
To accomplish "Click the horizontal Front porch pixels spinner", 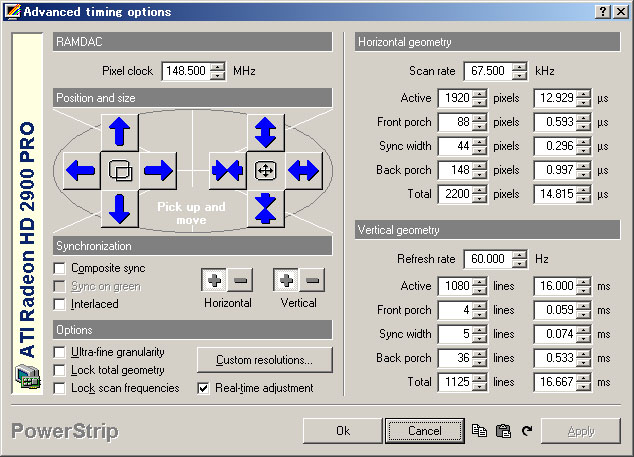I will pyautogui.click(x=479, y=122).
